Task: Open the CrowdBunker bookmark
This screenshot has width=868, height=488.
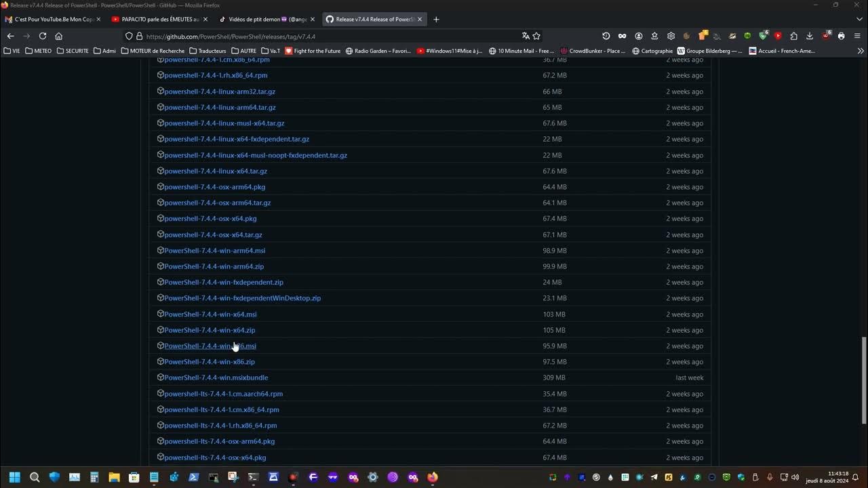Action: (x=592, y=51)
